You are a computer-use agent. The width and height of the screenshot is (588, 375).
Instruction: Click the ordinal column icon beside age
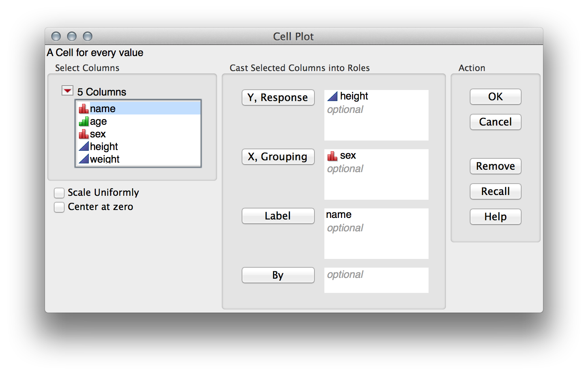[x=84, y=121]
